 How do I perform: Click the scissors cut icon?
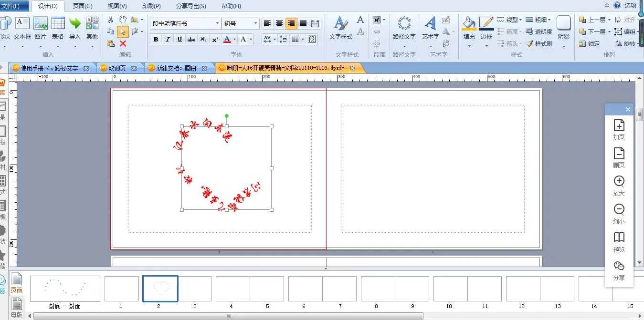pos(111,20)
